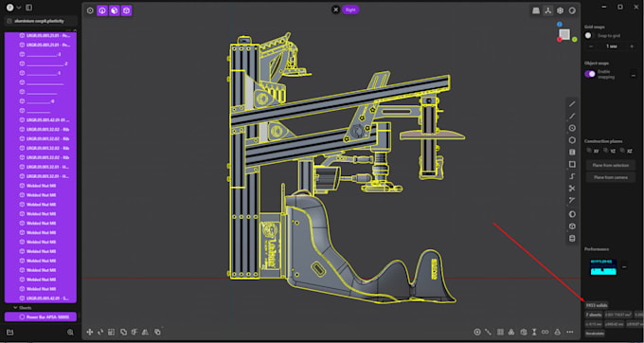This screenshot has width=644, height=343.
Task: Select the outliner item ending in -3
Action: tap(40, 54)
